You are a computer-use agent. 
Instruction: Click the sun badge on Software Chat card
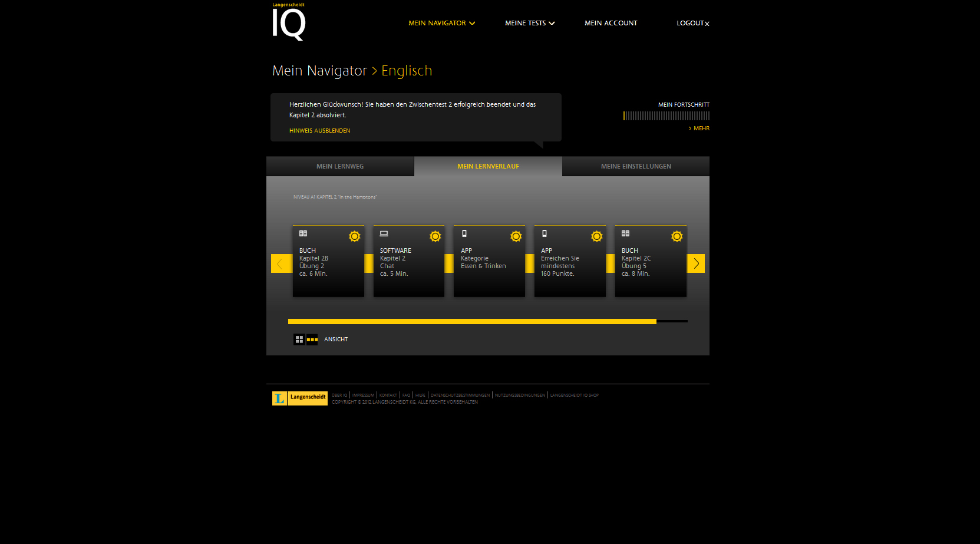[435, 236]
